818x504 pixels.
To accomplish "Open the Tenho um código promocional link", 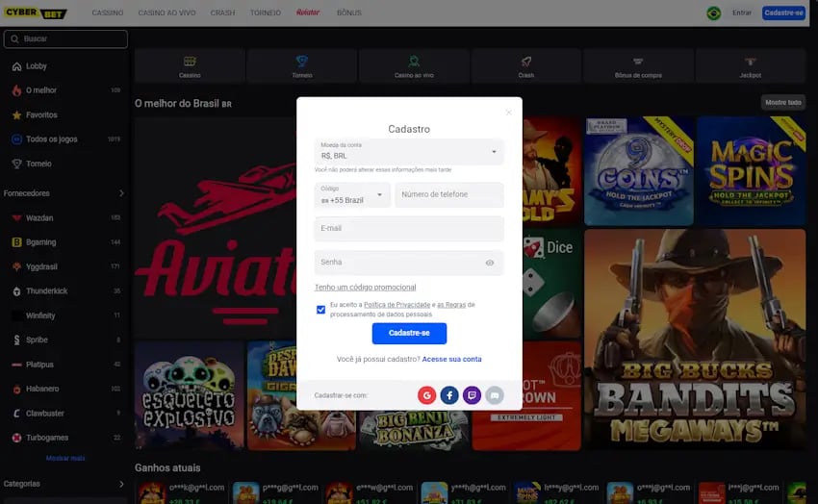I will 365,288.
